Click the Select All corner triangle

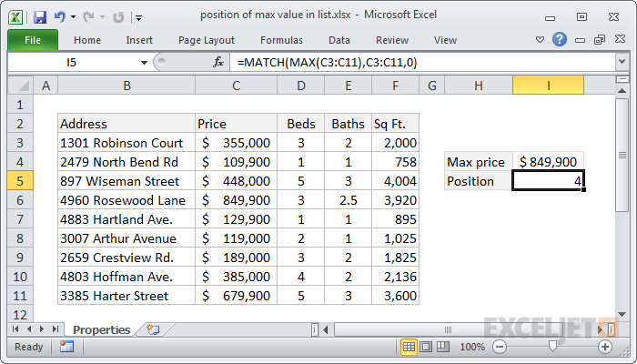[21, 86]
